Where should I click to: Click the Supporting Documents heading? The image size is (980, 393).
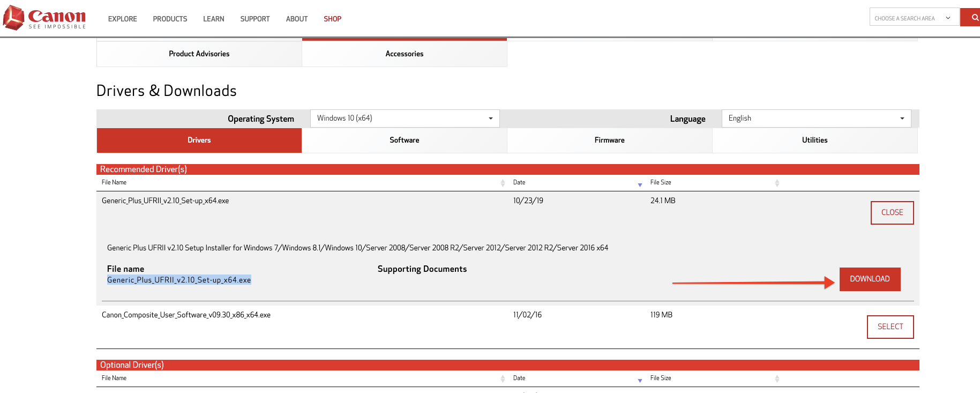[422, 269]
